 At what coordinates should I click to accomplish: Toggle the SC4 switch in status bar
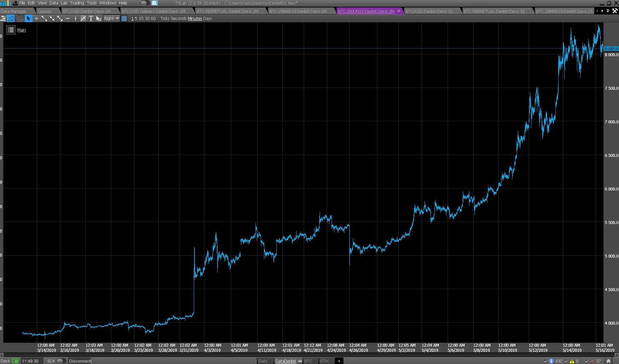[x=61, y=361]
